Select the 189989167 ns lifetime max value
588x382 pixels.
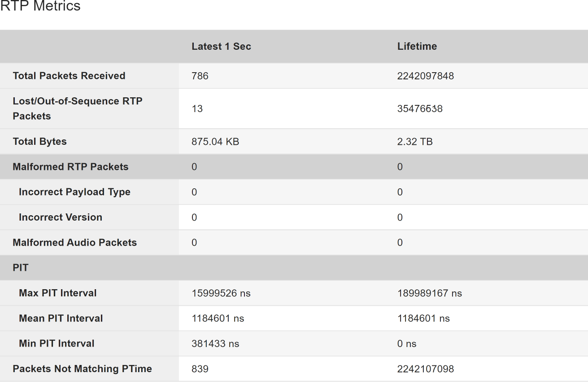click(430, 293)
